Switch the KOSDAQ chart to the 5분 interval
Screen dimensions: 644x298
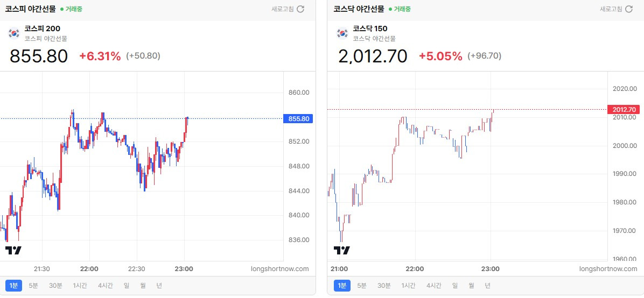pyautogui.click(x=362, y=286)
